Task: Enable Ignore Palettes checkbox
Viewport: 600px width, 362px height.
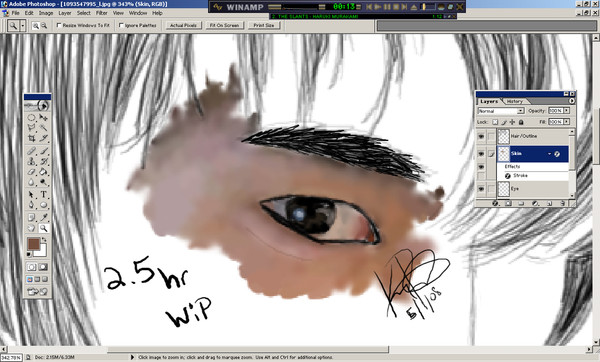Action: coord(121,25)
